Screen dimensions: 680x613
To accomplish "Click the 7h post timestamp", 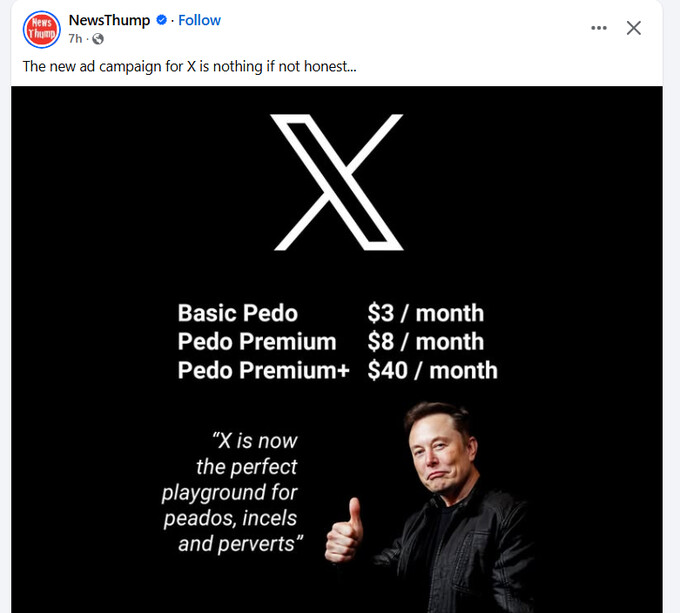I will [x=75, y=39].
